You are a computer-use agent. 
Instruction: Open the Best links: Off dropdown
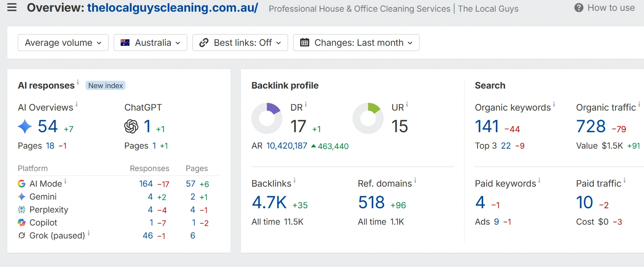pyautogui.click(x=240, y=43)
